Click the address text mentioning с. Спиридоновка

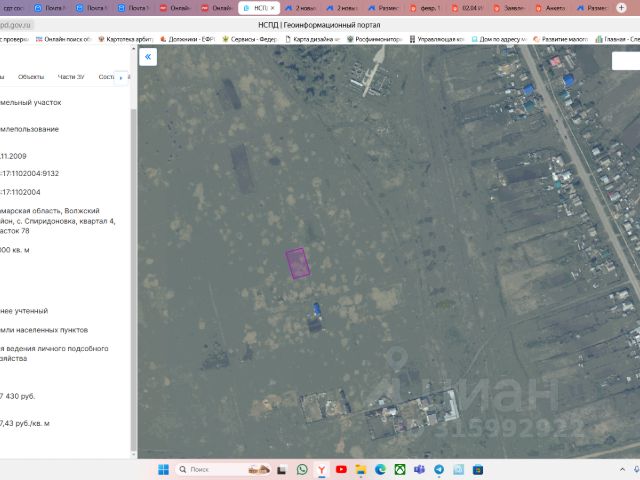58,221
